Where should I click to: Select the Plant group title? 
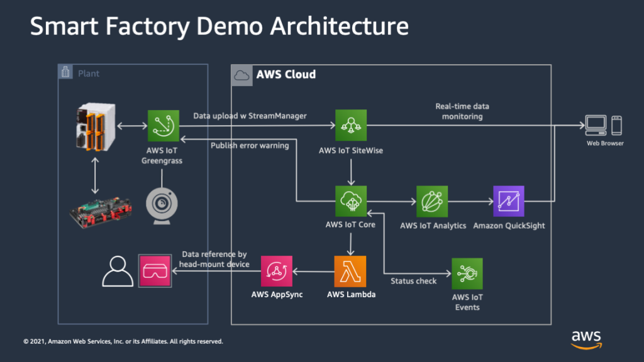(89, 73)
